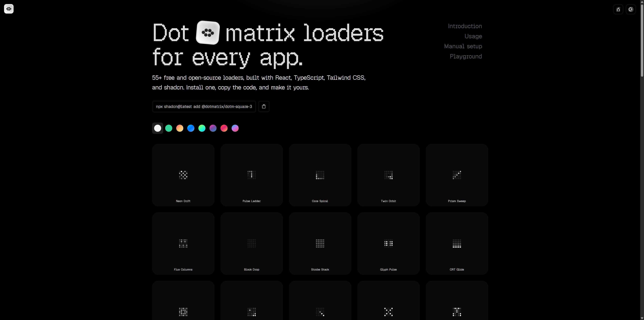Viewport: 644px width, 320px height.
Task: Click the Flux Columns dot animation icon
Action: (183, 243)
